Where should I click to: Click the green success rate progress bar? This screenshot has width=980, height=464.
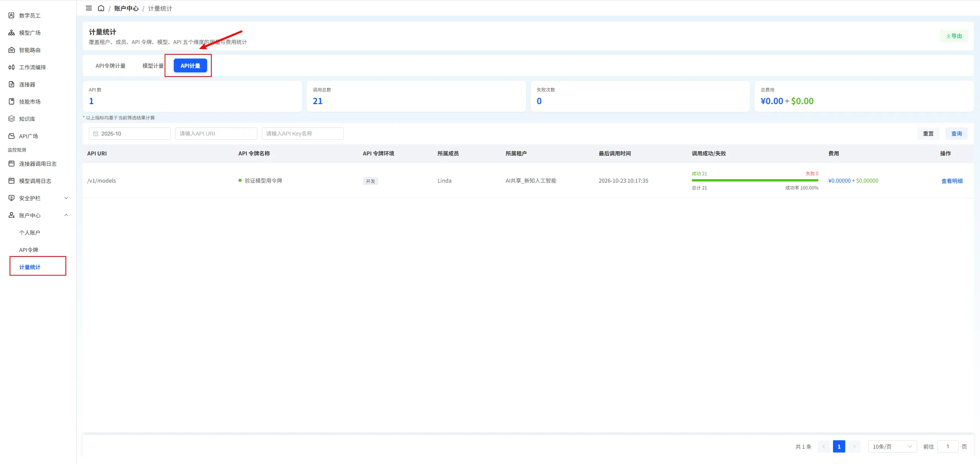(x=755, y=180)
